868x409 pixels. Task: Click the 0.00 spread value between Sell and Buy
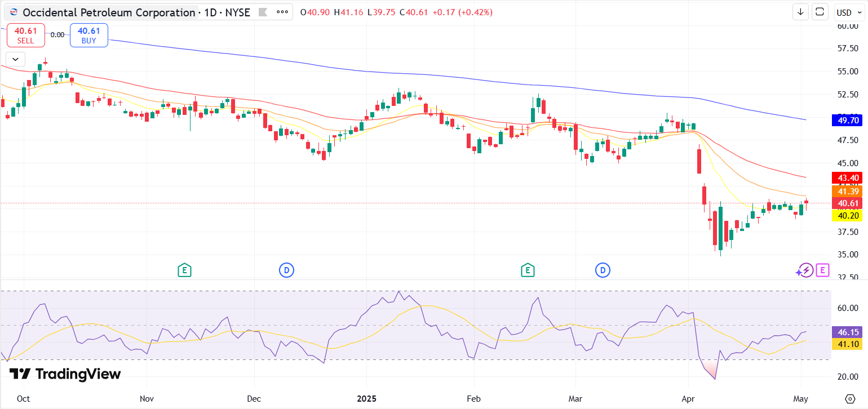tap(57, 34)
